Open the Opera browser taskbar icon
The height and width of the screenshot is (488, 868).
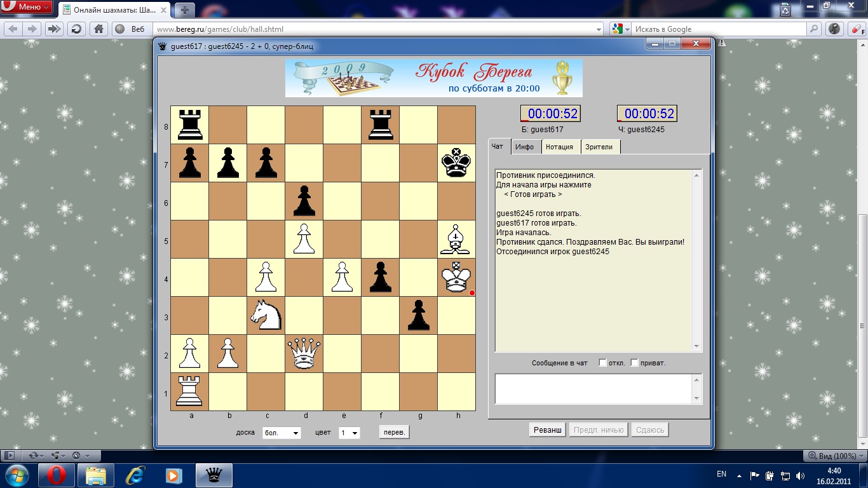click(61, 475)
